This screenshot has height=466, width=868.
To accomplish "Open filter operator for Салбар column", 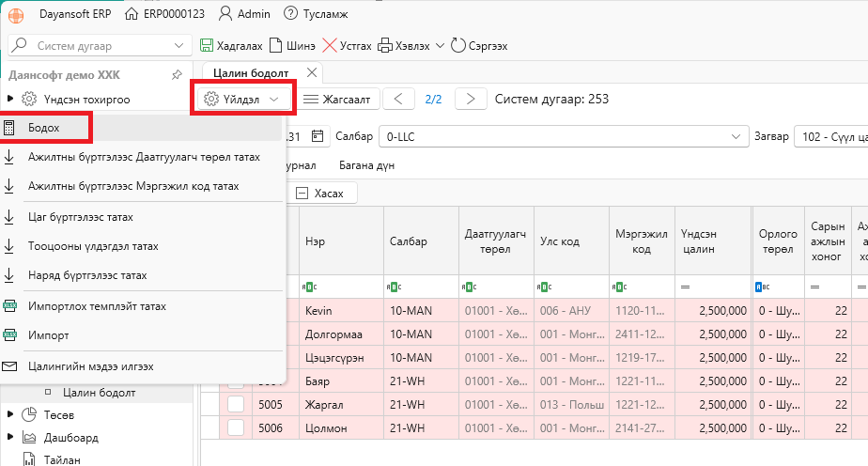I will [394, 287].
